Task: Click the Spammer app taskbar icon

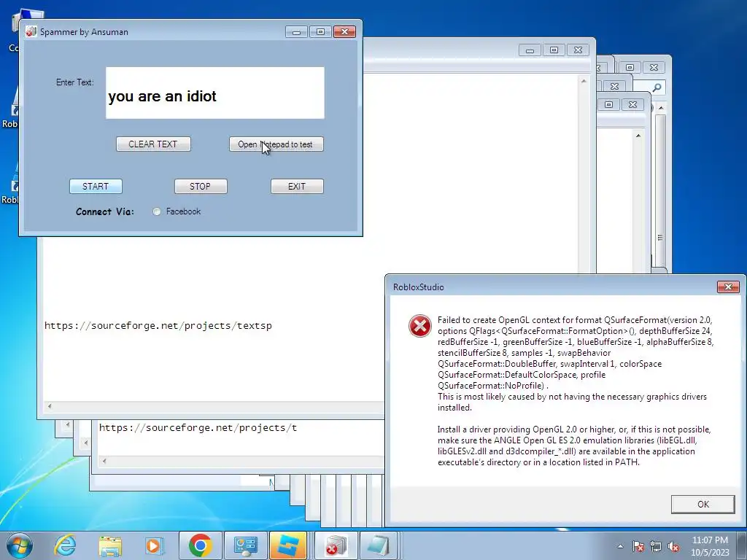Action: (336, 545)
